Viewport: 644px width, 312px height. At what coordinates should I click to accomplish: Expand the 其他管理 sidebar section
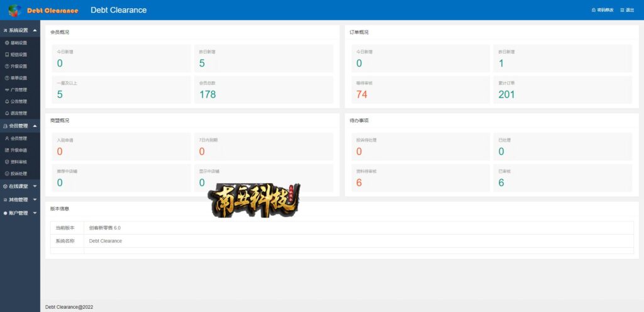[20, 199]
